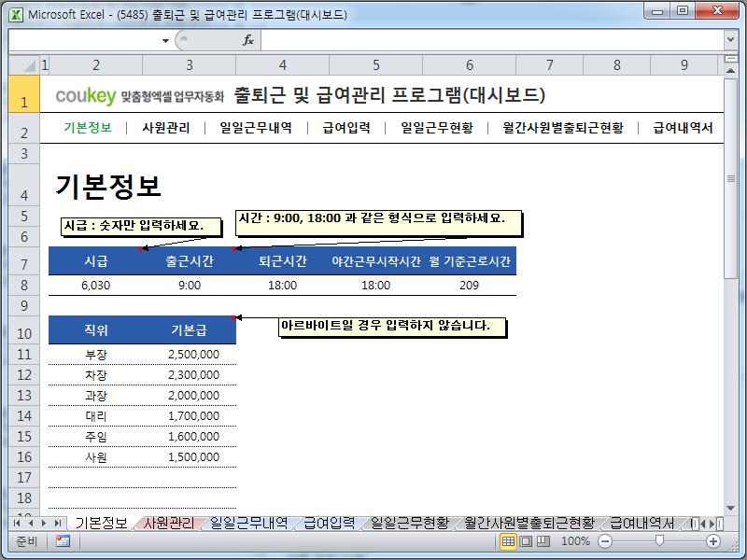The height and width of the screenshot is (560, 747).
Task: Click the fx insert function icon
Action: pyautogui.click(x=248, y=40)
